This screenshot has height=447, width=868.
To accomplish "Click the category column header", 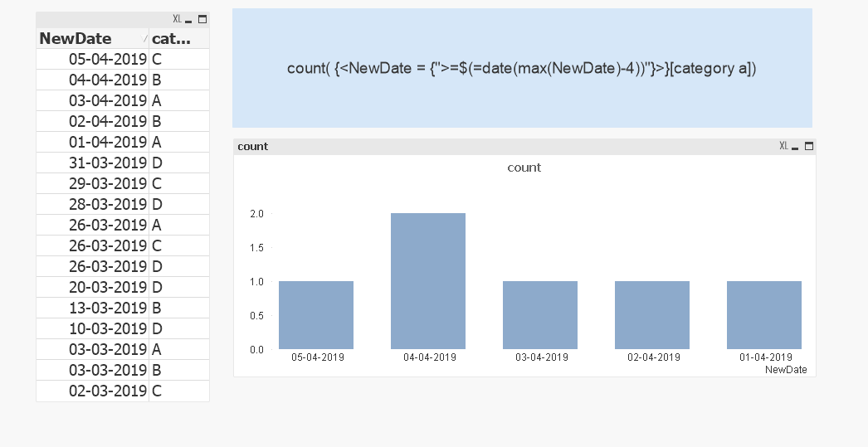I will pyautogui.click(x=178, y=38).
